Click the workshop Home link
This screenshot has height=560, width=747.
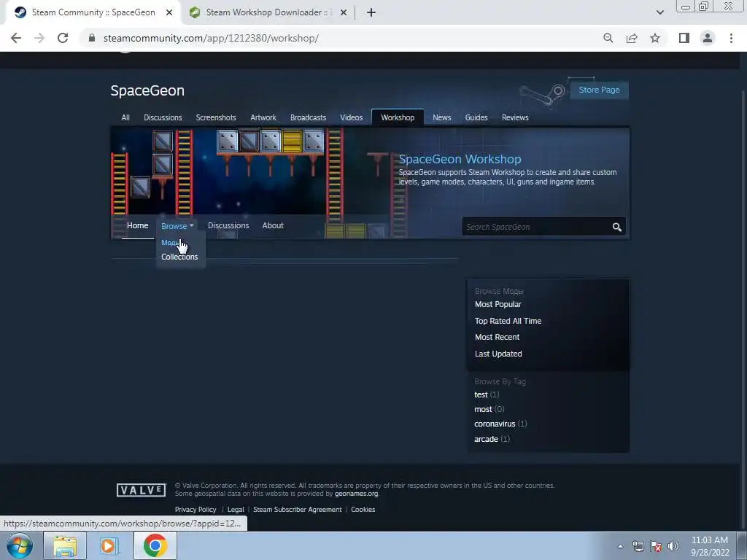pos(138,226)
